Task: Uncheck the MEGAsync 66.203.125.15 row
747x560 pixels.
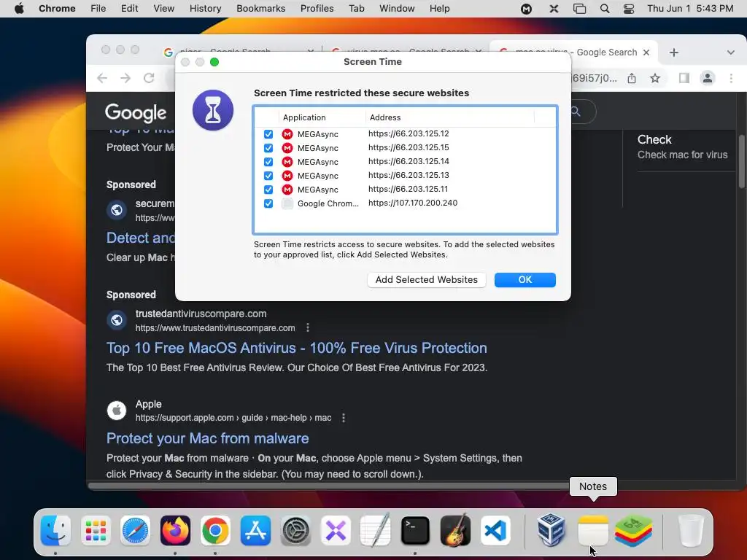Action: [268, 148]
